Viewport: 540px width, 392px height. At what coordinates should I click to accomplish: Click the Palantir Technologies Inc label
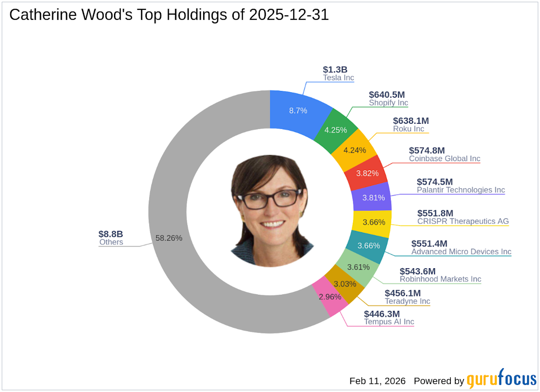click(x=461, y=190)
